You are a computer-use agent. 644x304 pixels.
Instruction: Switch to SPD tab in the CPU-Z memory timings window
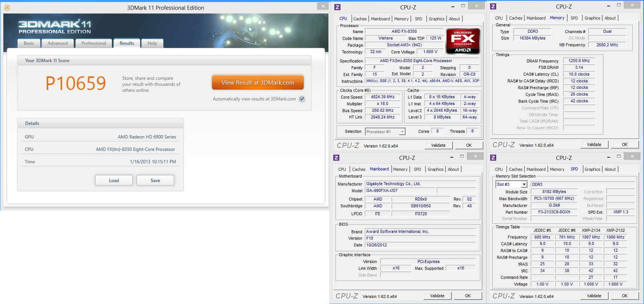574,18
